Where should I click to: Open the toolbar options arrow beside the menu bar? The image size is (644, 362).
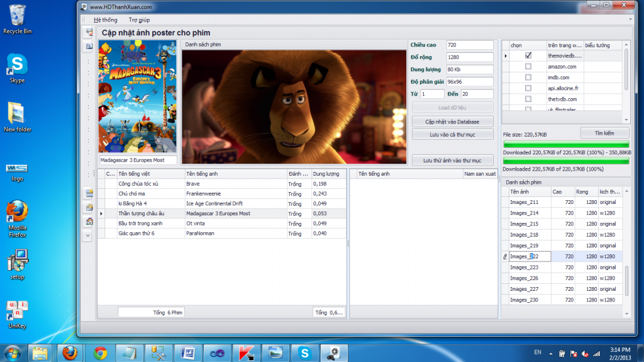point(630,20)
